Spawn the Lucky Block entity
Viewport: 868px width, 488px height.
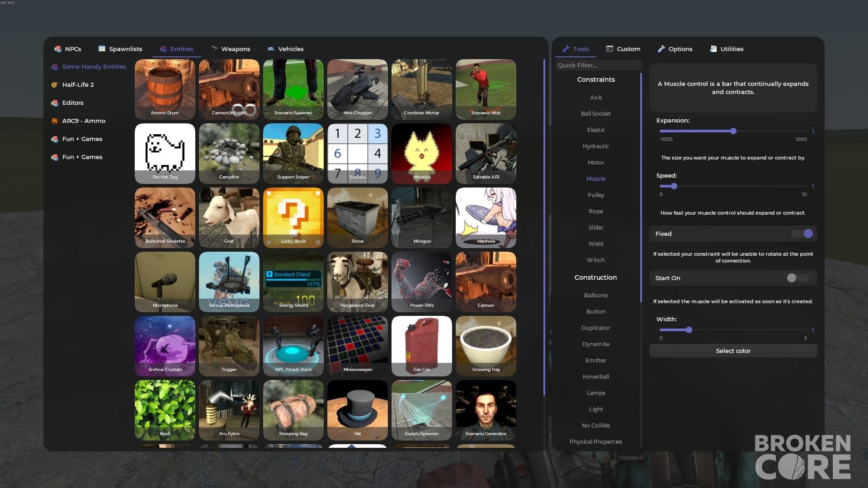(x=293, y=218)
